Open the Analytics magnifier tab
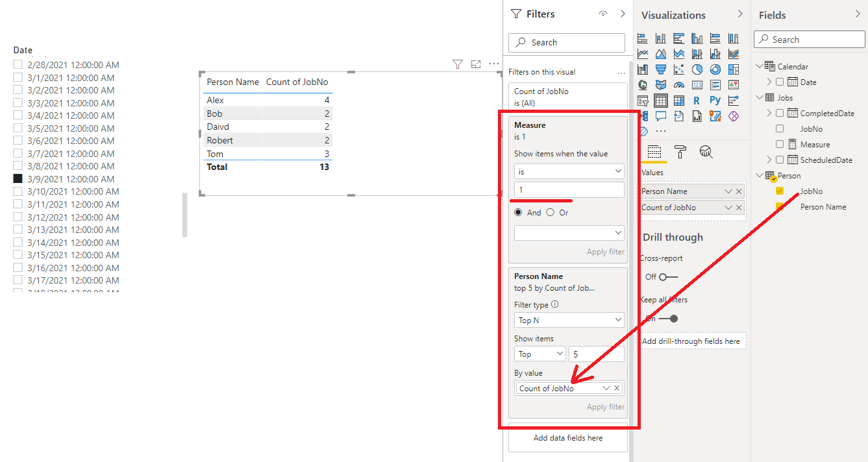This screenshot has height=462, width=868. pos(706,152)
